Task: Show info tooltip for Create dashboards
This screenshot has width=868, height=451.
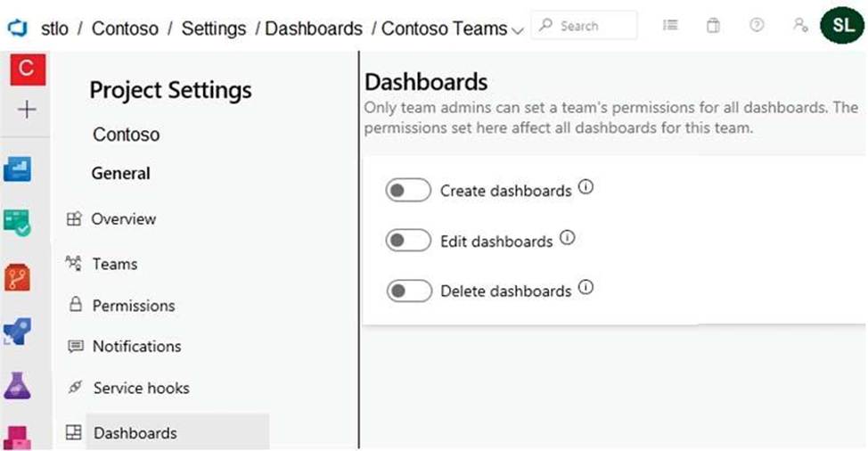Action: point(585,188)
